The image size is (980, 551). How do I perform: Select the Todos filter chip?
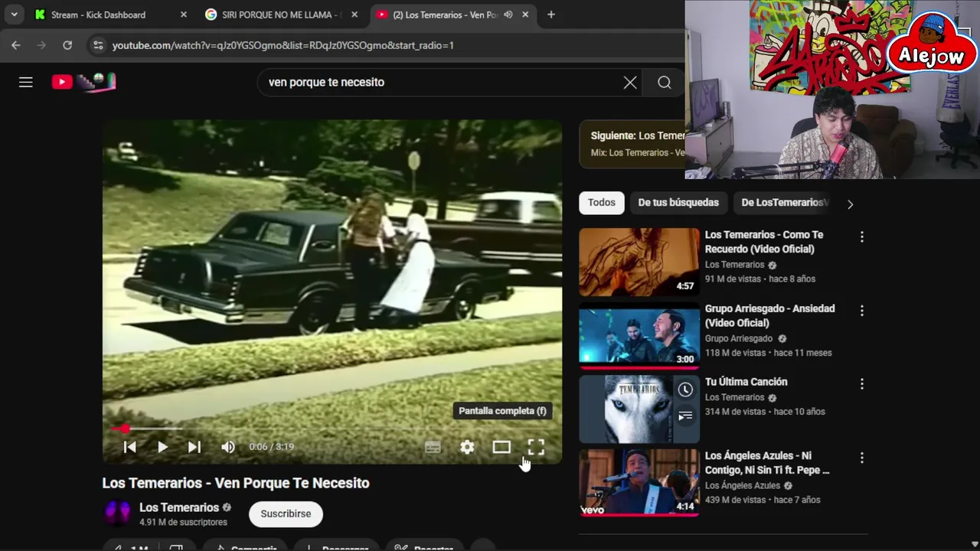click(601, 203)
